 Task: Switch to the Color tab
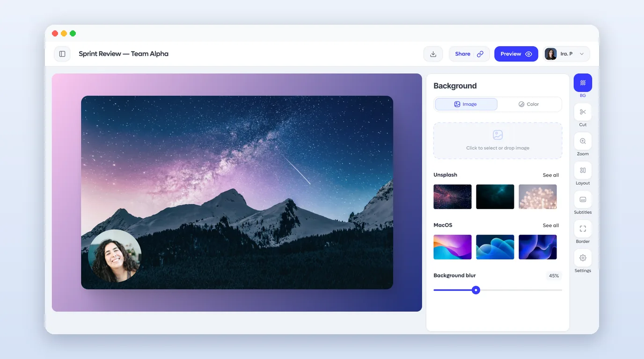tap(529, 104)
